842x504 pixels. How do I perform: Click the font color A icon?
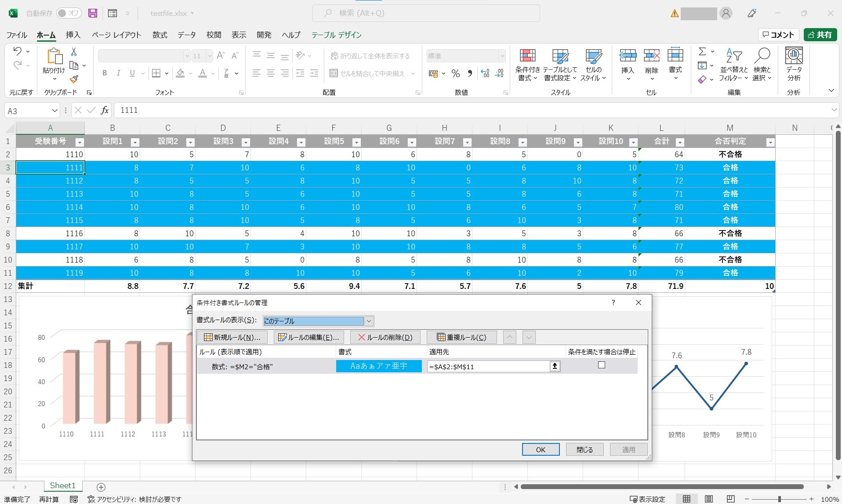click(x=202, y=73)
